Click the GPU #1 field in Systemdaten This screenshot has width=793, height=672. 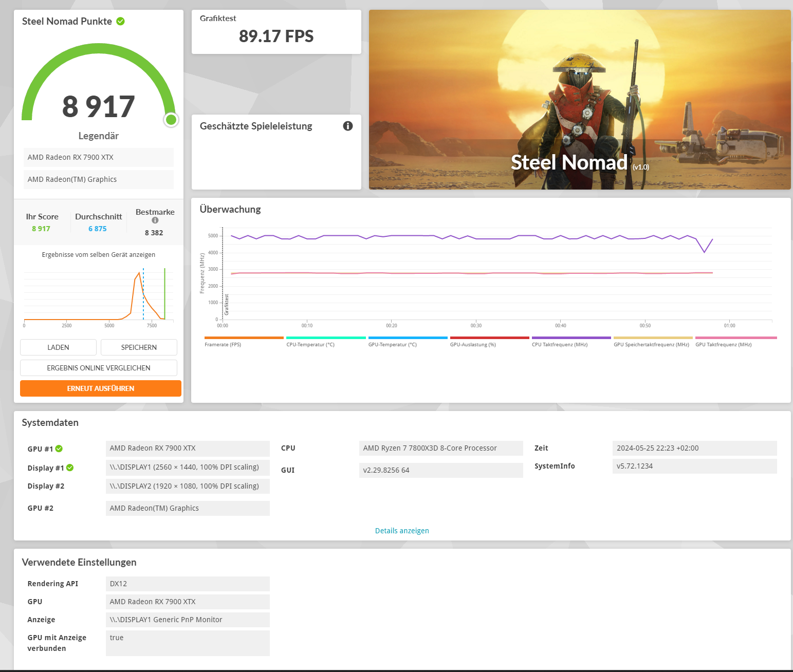click(x=188, y=449)
